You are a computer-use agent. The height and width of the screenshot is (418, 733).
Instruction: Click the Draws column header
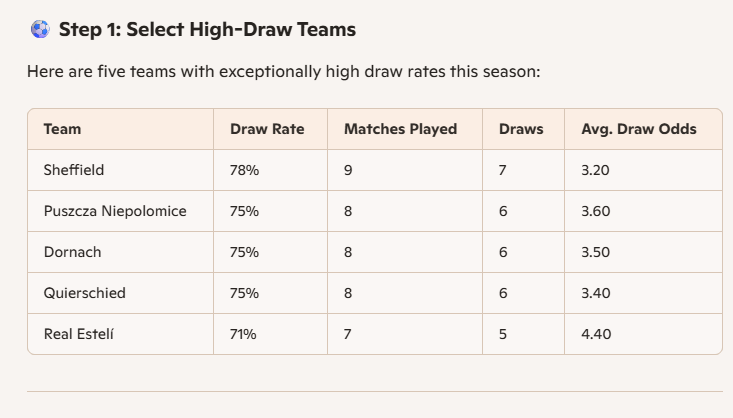(521, 129)
